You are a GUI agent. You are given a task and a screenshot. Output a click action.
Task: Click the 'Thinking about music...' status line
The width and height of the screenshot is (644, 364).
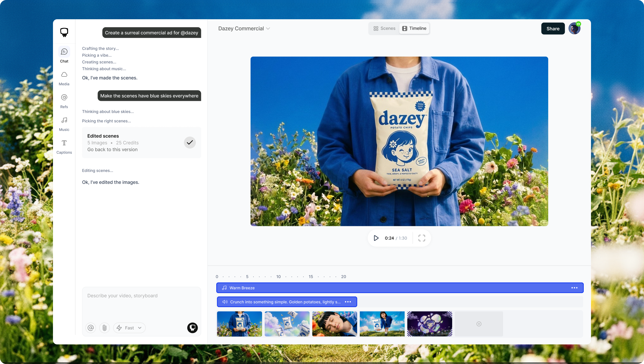[104, 69]
